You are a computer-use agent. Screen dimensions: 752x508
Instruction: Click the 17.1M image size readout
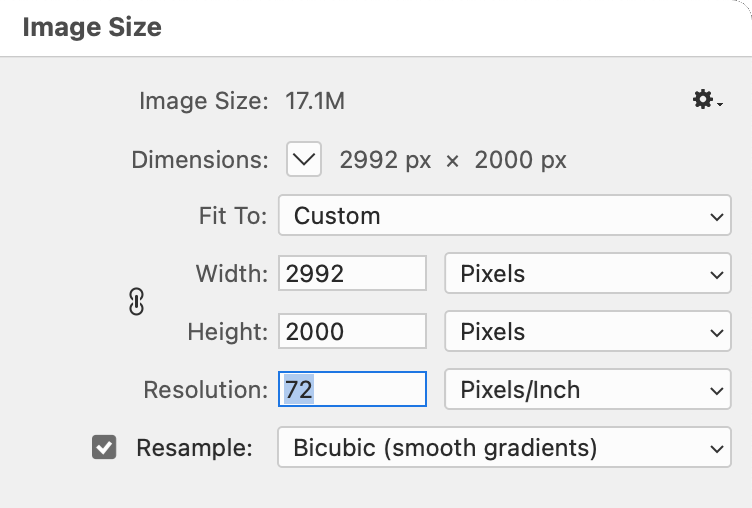pos(316,101)
